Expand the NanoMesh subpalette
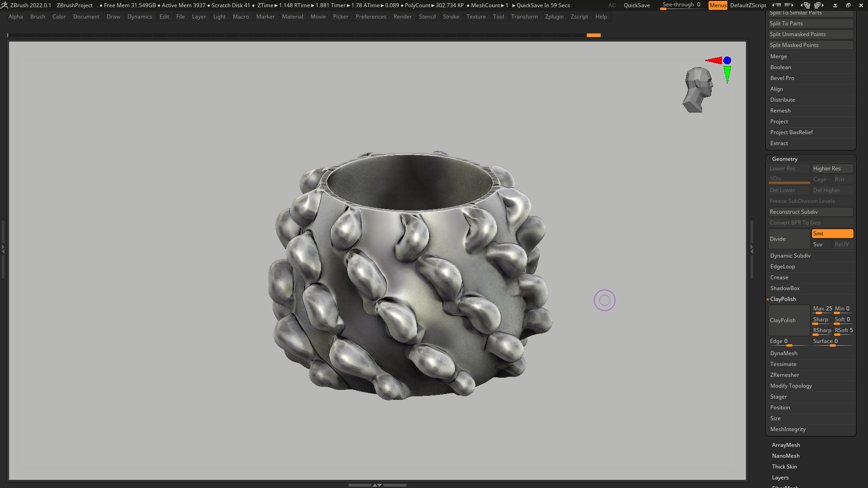The image size is (868, 488). 786,456
